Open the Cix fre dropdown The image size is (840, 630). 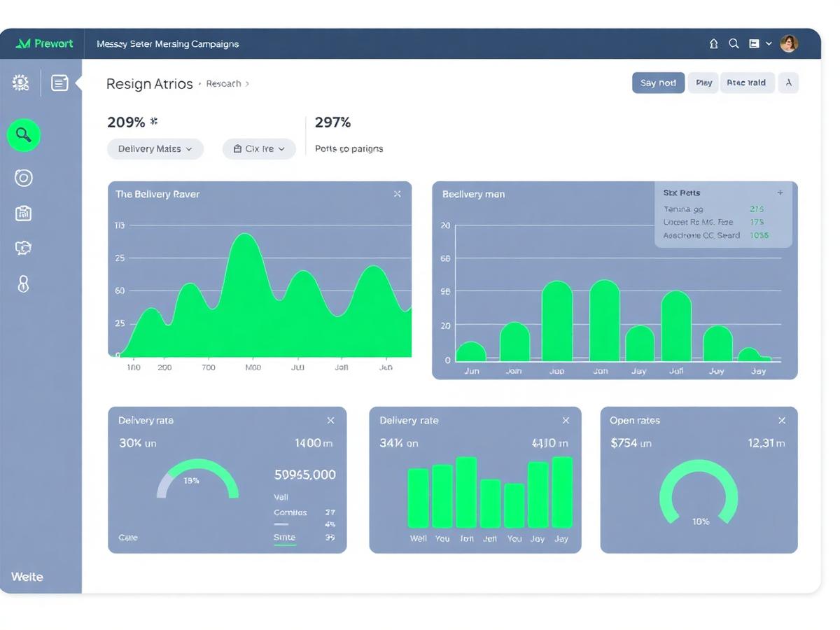pyautogui.click(x=259, y=149)
